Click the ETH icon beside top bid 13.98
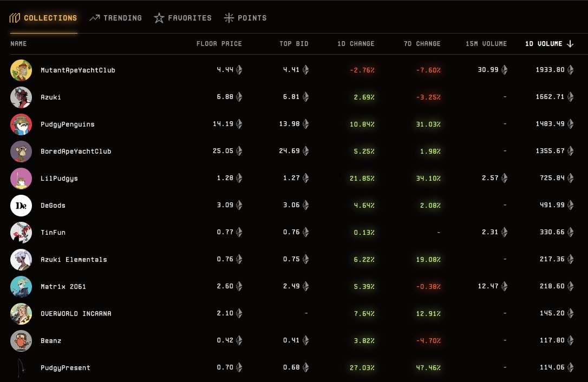 pyautogui.click(x=305, y=124)
